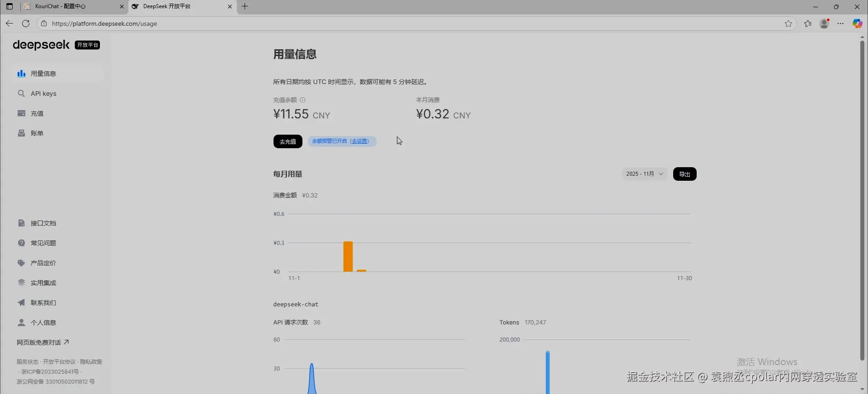Click the deepseek logo

coord(41,45)
